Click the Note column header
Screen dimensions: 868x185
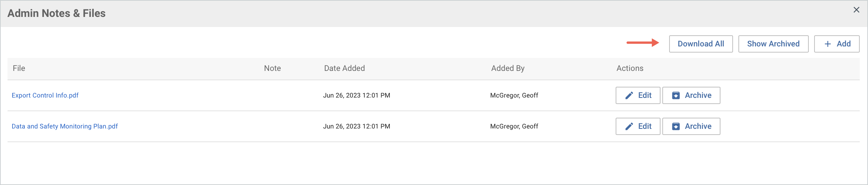tap(272, 68)
